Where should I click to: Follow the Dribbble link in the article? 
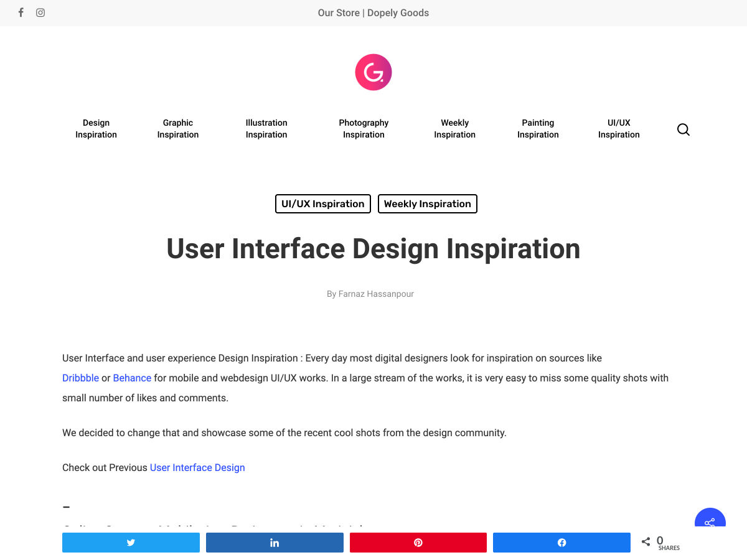80,378
